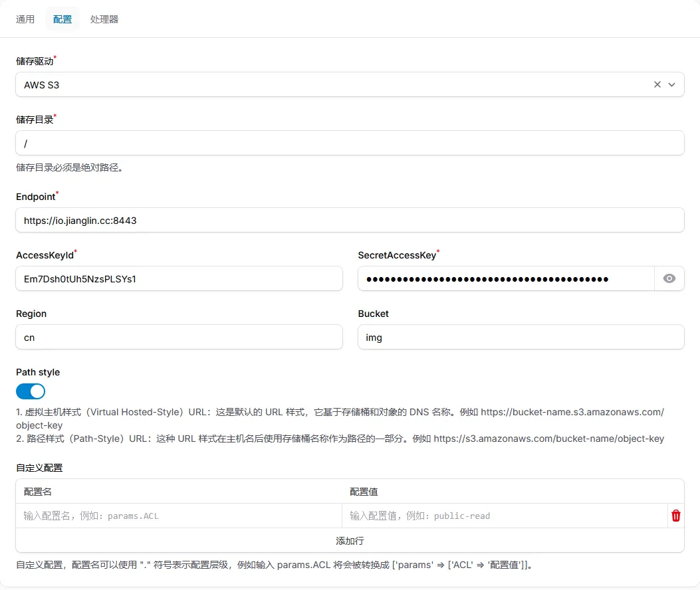Click the 配置名 input in custom config
Viewport: 700px width, 590px height.
click(x=179, y=516)
